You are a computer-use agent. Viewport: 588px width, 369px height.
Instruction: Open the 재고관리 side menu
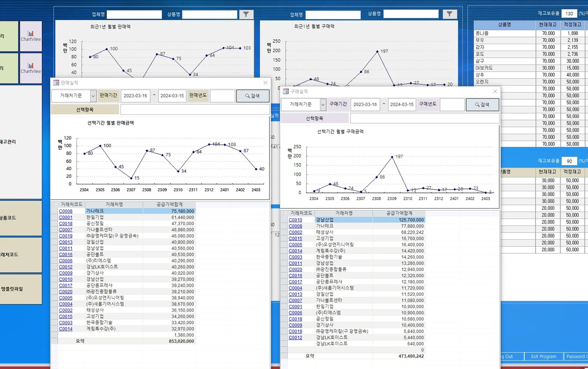21,142
